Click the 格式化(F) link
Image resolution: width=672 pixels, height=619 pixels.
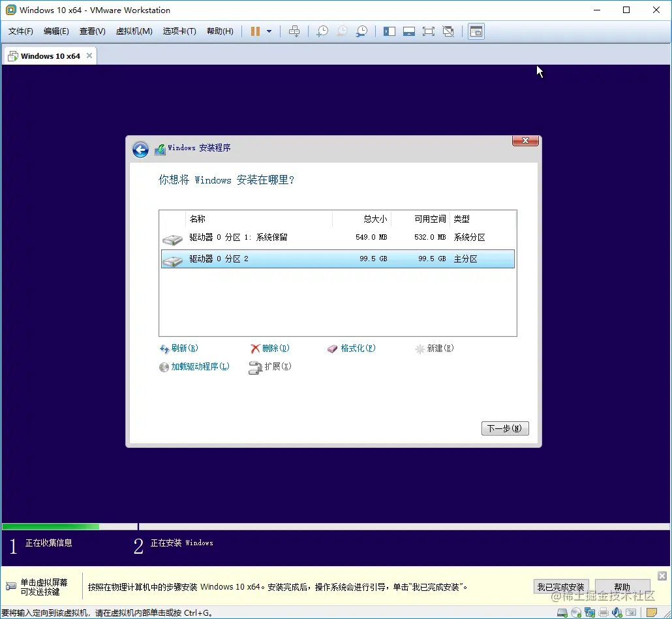(x=352, y=348)
